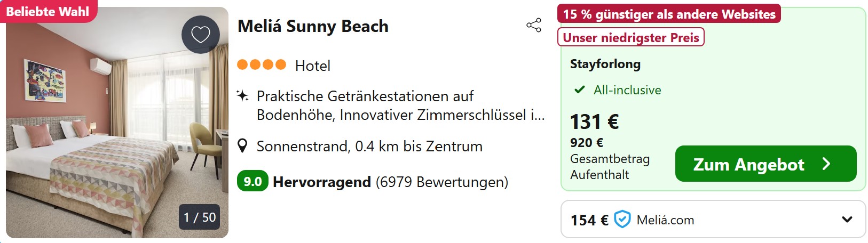Expand the Meliá.com price dropdown
868x243 pixels.
point(847,220)
